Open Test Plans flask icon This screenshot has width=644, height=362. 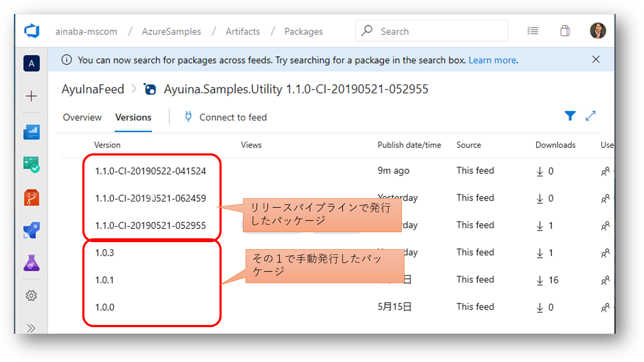pyautogui.click(x=31, y=263)
